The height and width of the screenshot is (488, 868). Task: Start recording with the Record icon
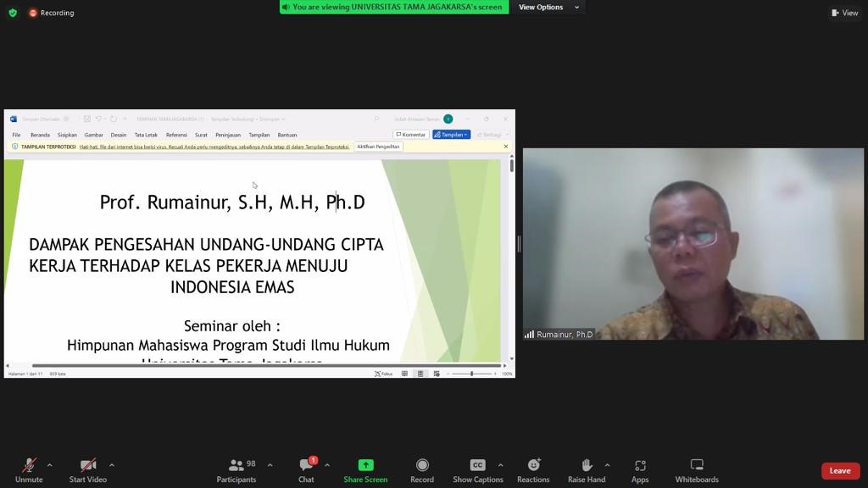422,465
